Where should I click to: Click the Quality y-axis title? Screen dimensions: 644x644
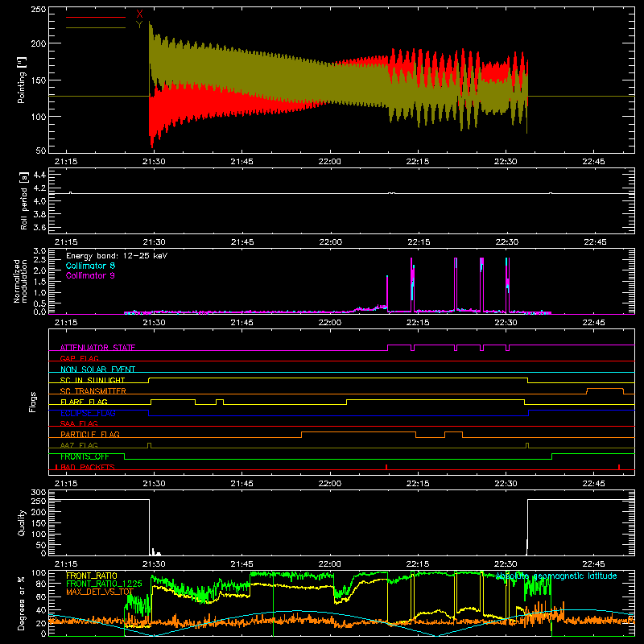pos(22,522)
